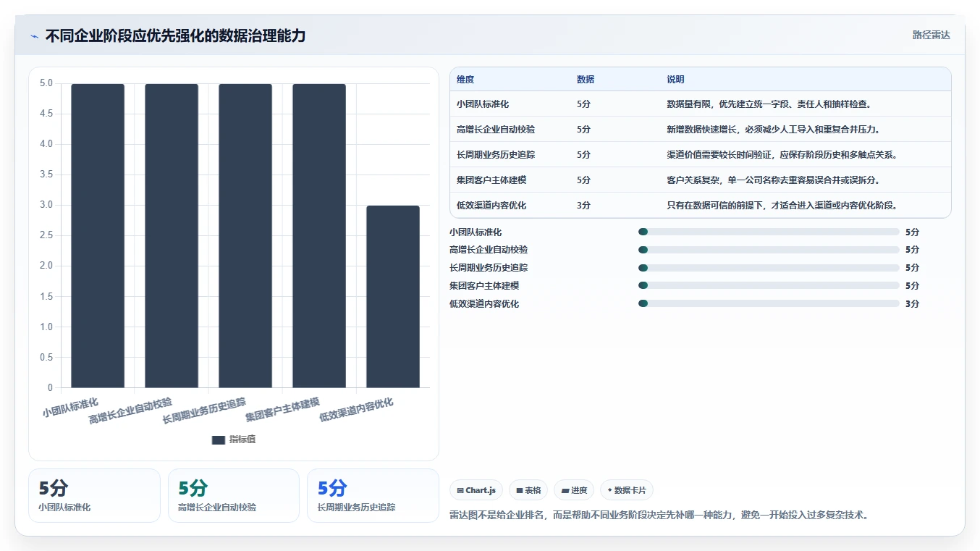Click the x-axis label 集团客户主体建模

click(x=282, y=410)
